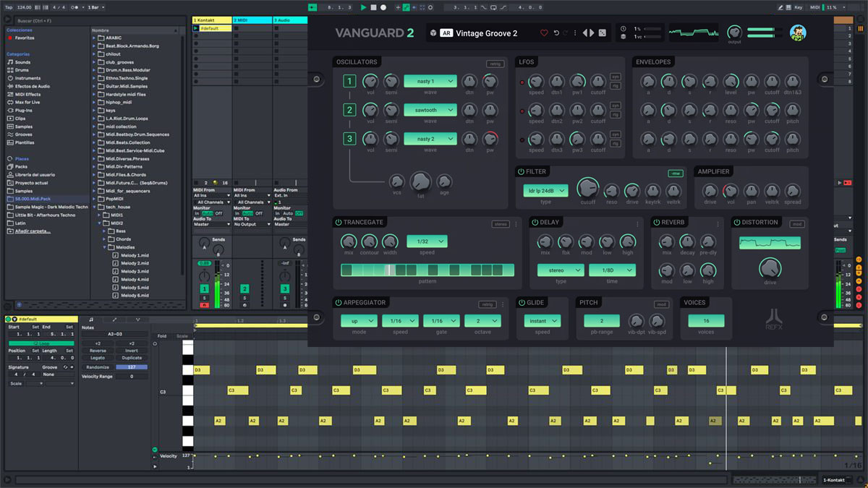Click the Duplicate button in Notes panel
The height and width of the screenshot is (488, 868).
pos(132,358)
